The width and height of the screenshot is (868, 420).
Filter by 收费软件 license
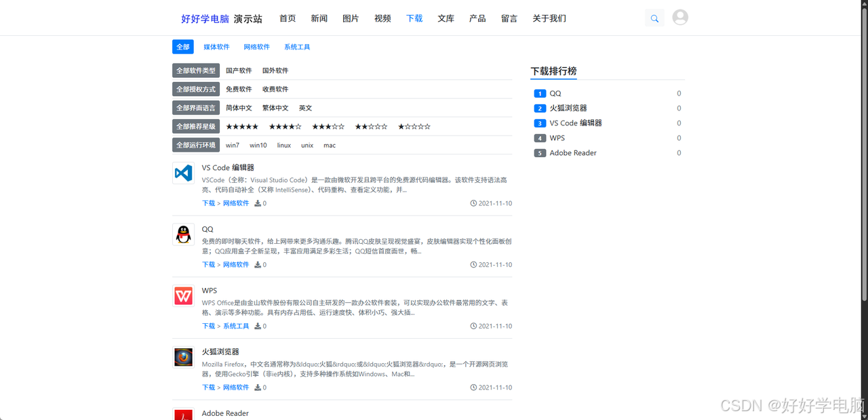tap(275, 89)
